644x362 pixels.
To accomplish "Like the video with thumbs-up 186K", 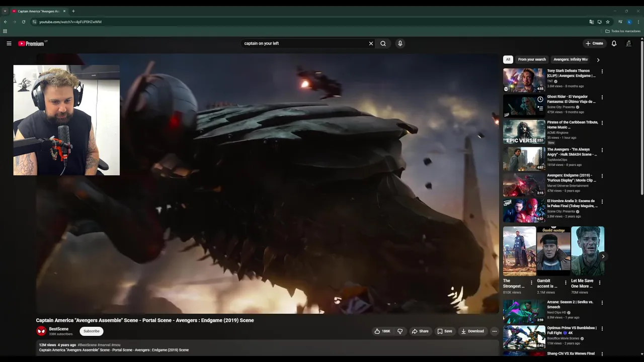I will (x=382, y=331).
